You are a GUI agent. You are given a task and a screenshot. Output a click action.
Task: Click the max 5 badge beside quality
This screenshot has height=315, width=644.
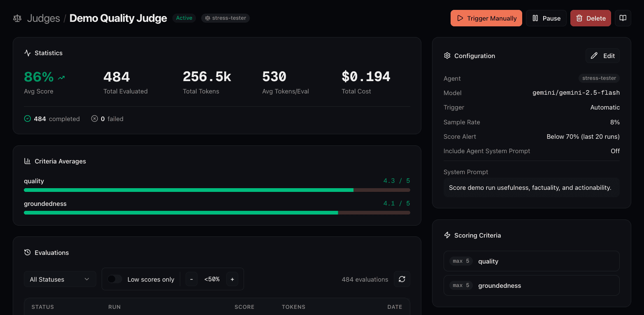[x=461, y=261]
